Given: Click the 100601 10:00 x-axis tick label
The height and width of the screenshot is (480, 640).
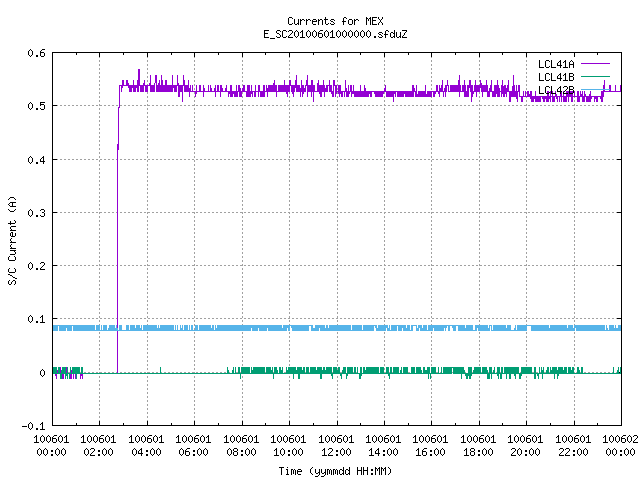Looking at the screenshot, I should (x=288, y=446).
